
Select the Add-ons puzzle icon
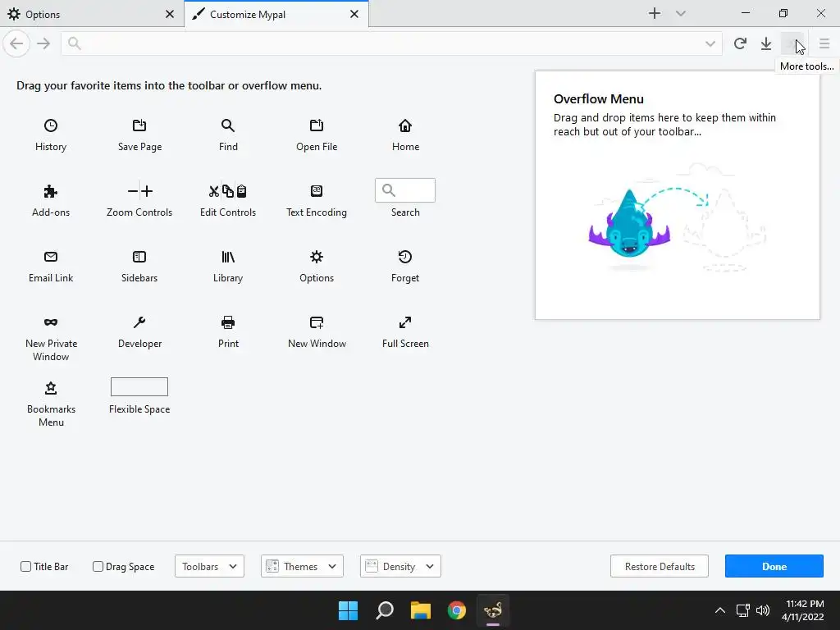tap(50, 191)
